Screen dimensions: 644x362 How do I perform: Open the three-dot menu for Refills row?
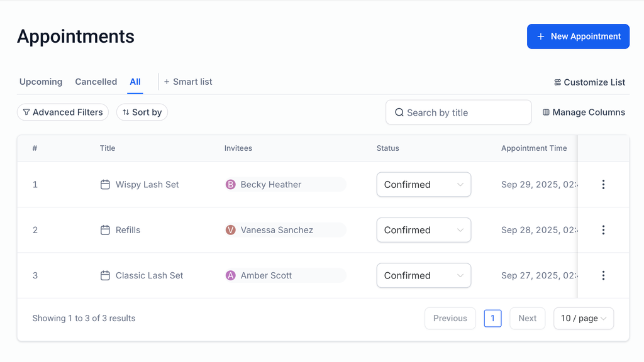(603, 230)
